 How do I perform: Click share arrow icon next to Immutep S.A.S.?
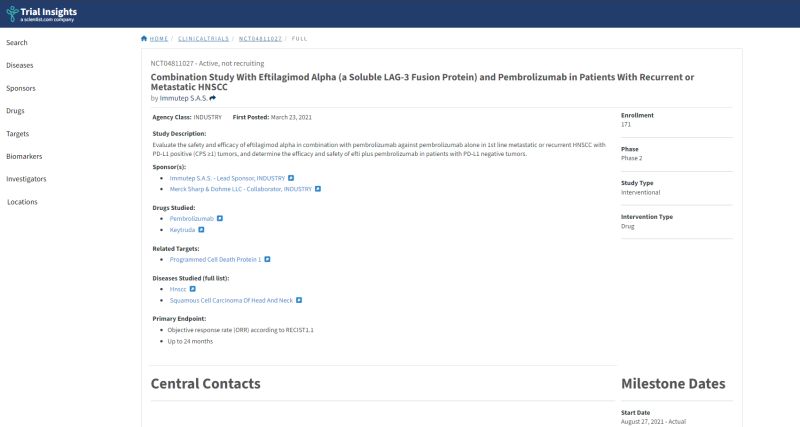click(x=213, y=98)
